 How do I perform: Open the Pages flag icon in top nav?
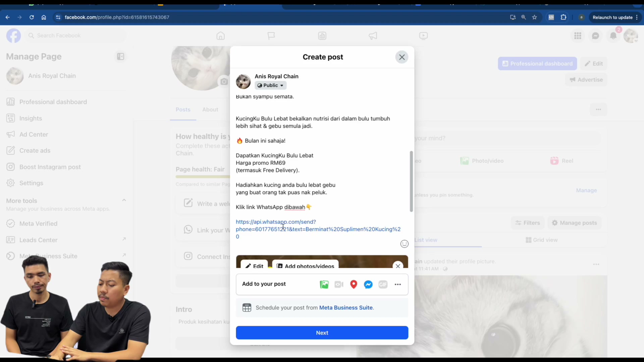point(271,36)
